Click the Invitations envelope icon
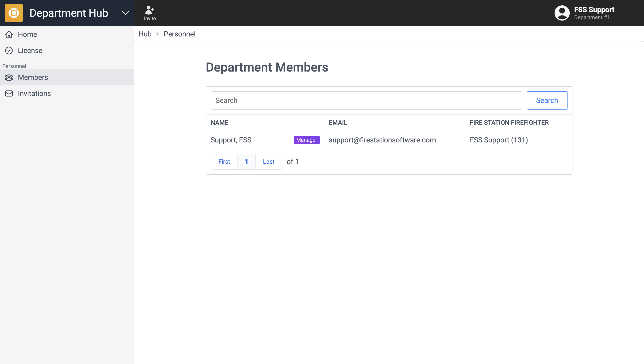The height and width of the screenshot is (364, 644). pyautogui.click(x=9, y=93)
